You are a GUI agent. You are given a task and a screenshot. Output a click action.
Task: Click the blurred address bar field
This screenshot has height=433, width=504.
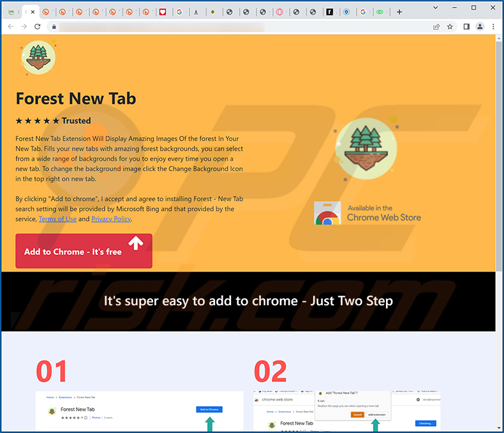click(161, 27)
